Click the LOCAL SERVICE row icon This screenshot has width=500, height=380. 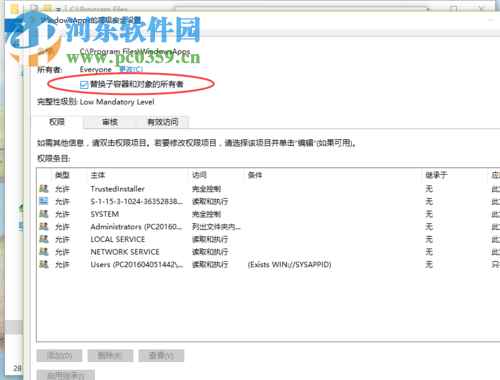pos(44,239)
